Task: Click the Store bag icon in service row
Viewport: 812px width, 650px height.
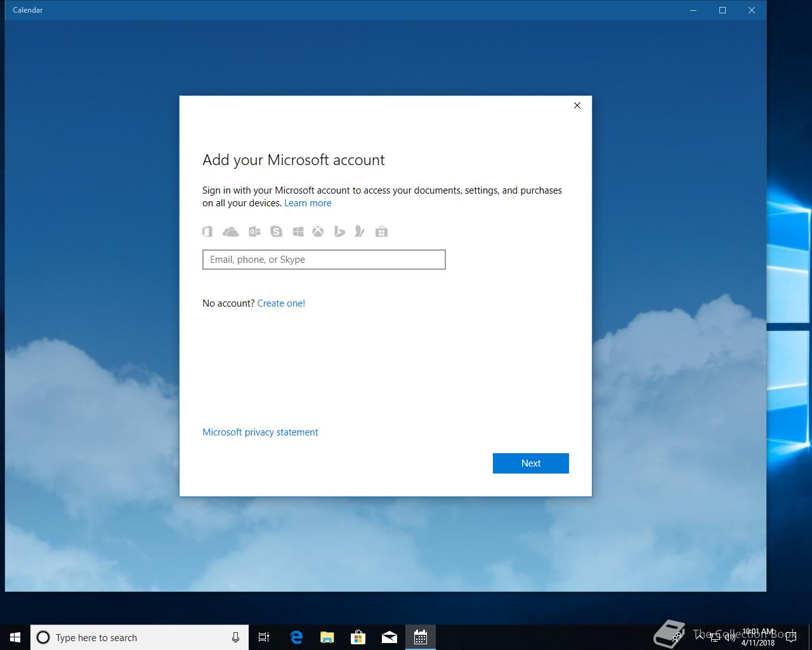Action: tap(381, 232)
